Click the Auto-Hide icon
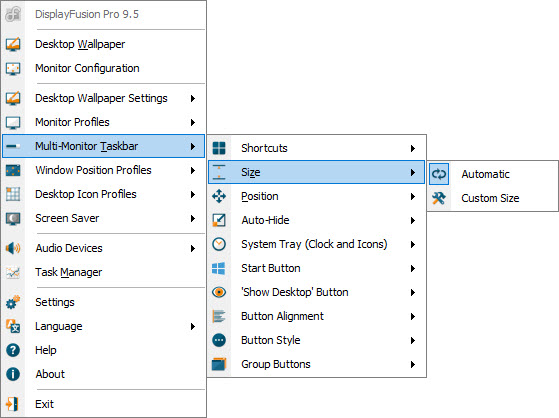559x418 pixels. [219, 220]
